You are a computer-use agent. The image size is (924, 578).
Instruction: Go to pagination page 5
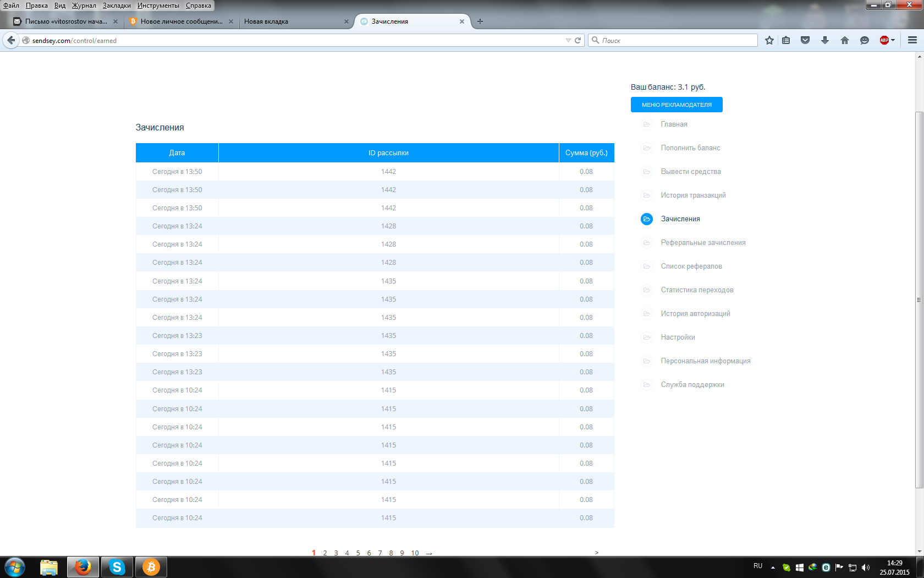click(358, 553)
